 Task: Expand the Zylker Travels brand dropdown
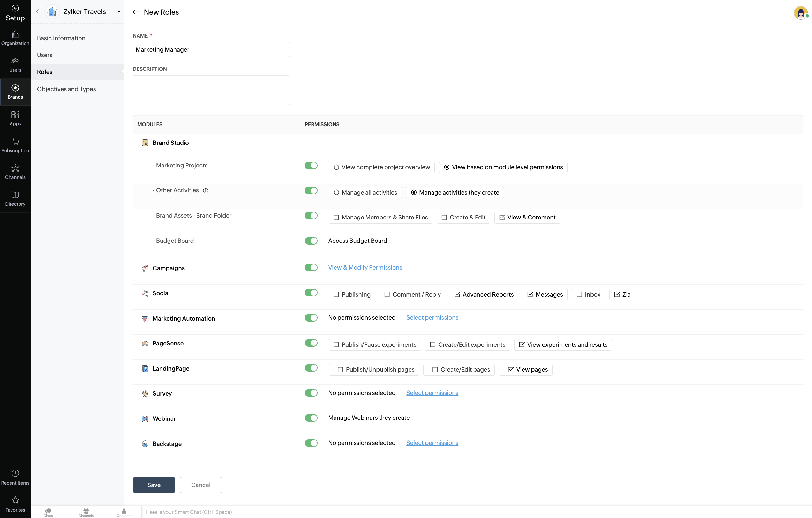(119, 12)
